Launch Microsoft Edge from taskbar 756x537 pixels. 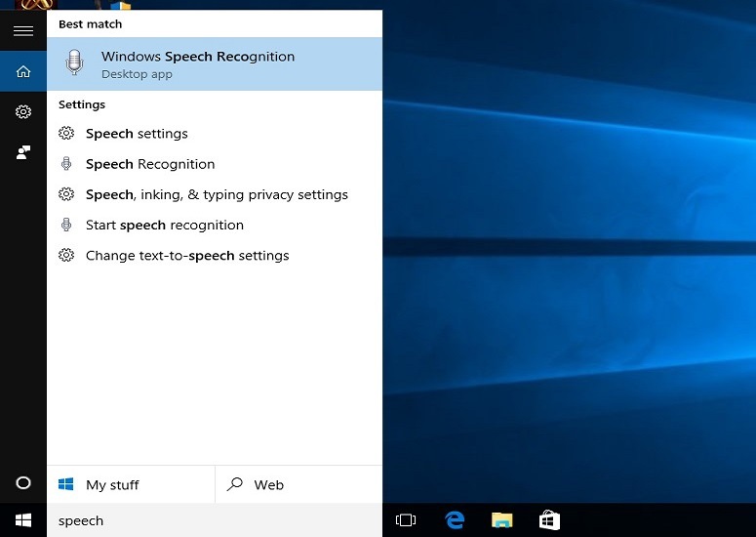[455, 520]
